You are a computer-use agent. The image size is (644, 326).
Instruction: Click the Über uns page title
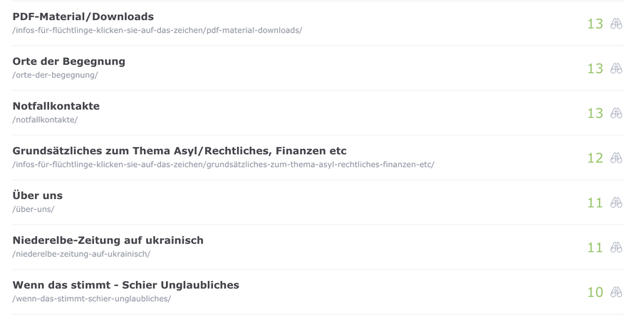[x=37, y=195]
